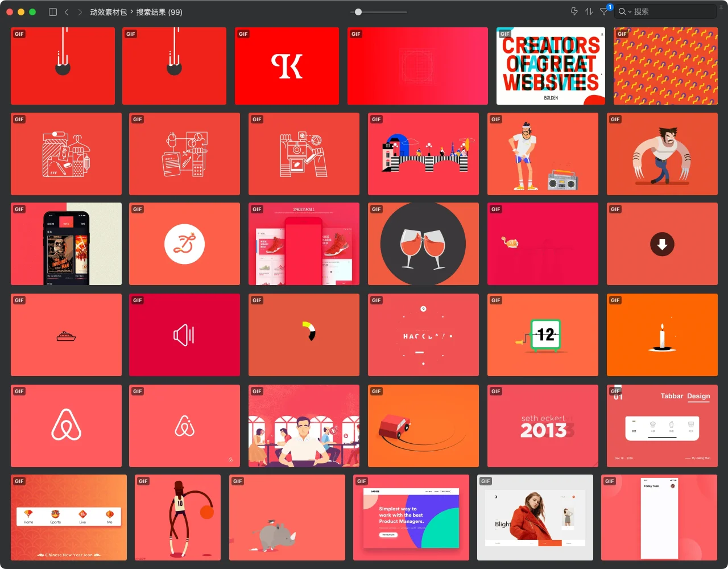Select the white K letter logo GIF
Viewport: 728px width, 569px height.
tap(287, 66)
